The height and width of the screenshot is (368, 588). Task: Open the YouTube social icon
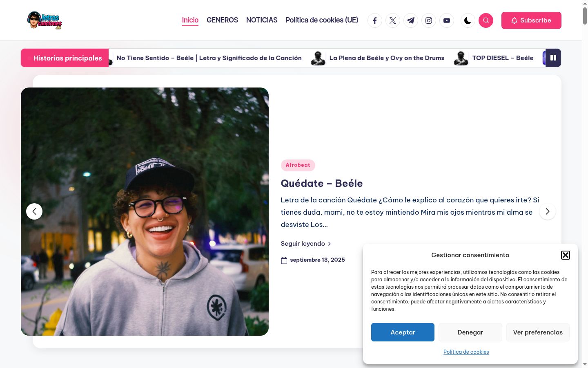point(447,20)
